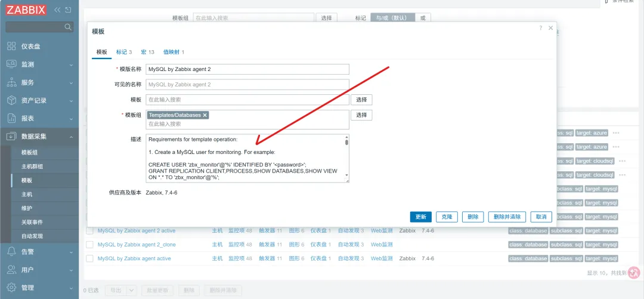Screen dimensions: 644x299
Task: Click the users (用户) people icon
Action: [11, 269]
